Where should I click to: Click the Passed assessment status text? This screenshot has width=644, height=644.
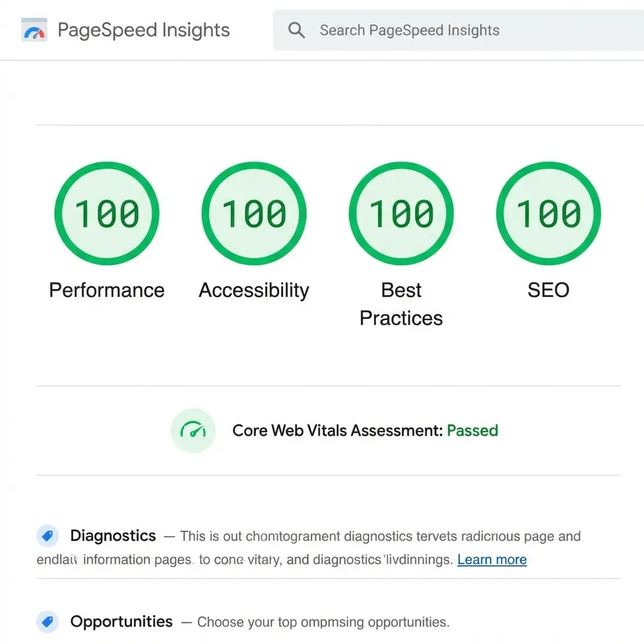(x=472, y=431)
